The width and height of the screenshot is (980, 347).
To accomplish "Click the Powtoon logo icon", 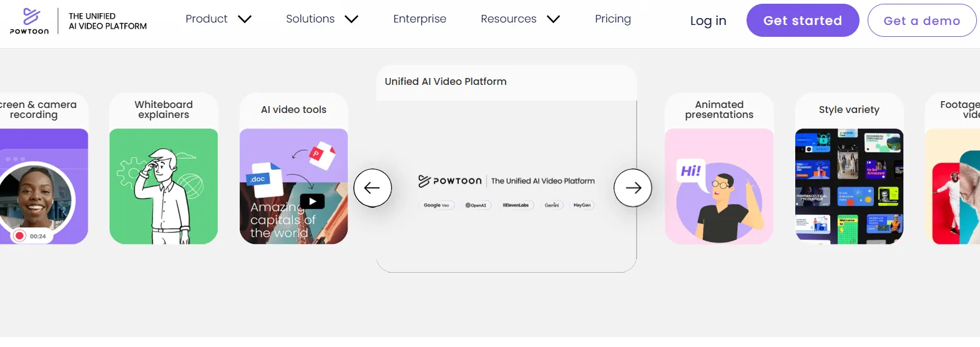I will tap(29, 21).
